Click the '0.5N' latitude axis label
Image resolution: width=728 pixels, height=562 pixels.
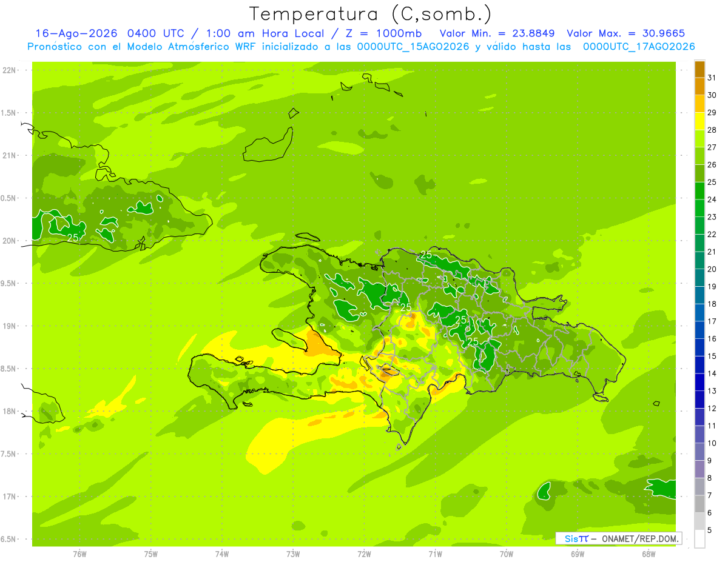[9, 198]
